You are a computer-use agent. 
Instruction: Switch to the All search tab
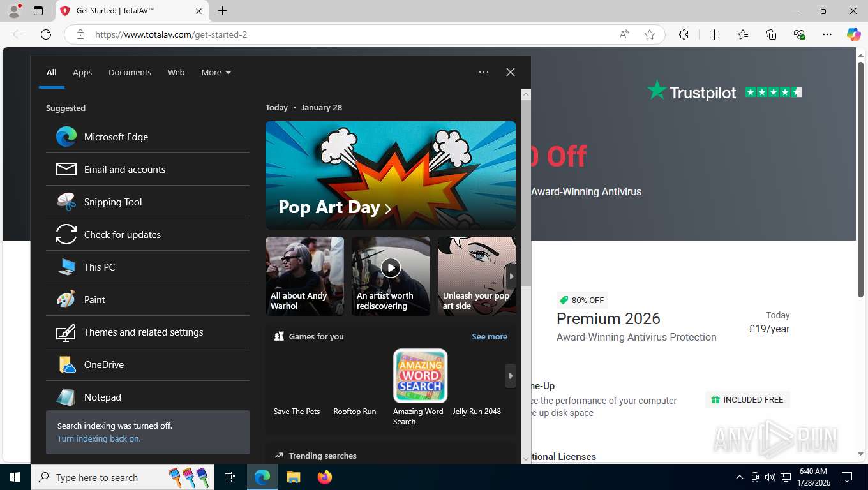pyautogui.click(x=52, y=72)
